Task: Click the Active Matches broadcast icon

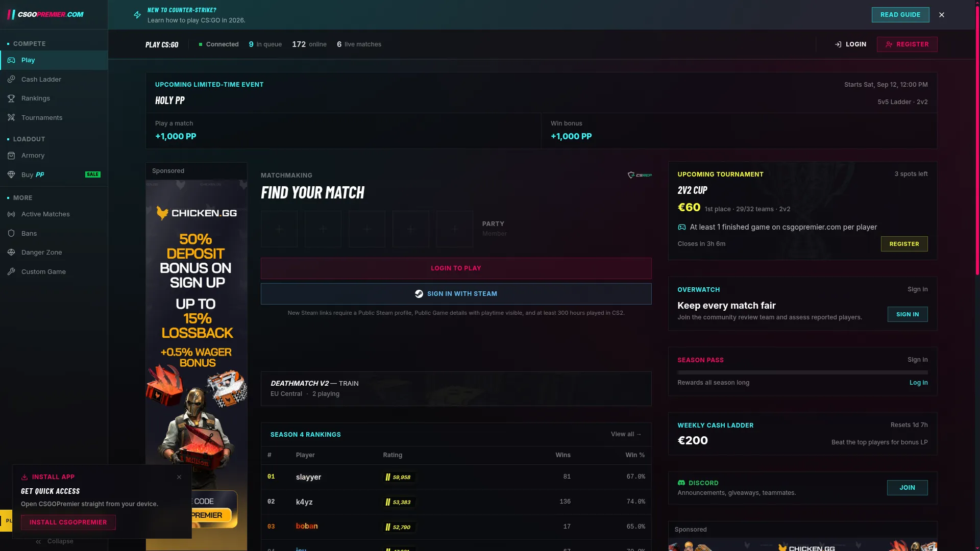Action: coord(11,214)
